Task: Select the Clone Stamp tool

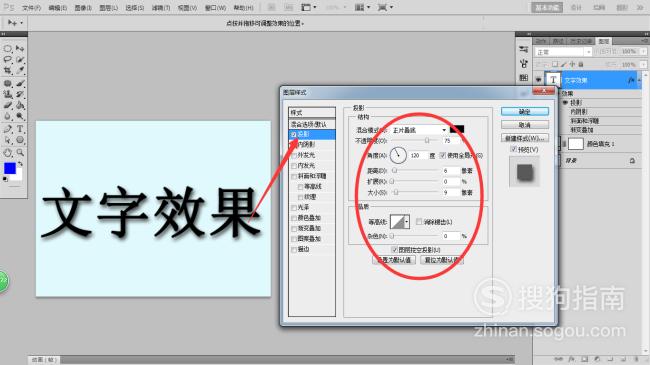Action: click(x=7, y=94)
